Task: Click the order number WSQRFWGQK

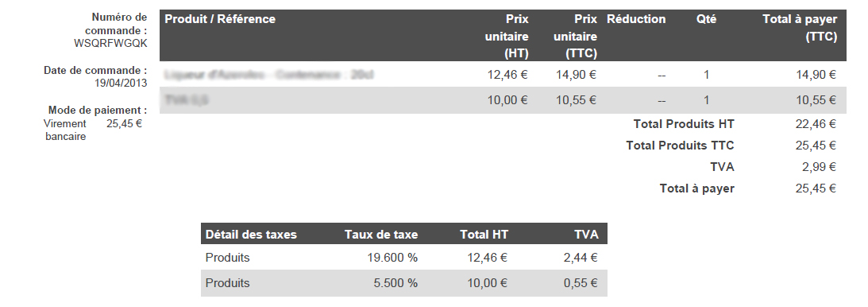Action: pyautogui.click(x=110, y=43)
